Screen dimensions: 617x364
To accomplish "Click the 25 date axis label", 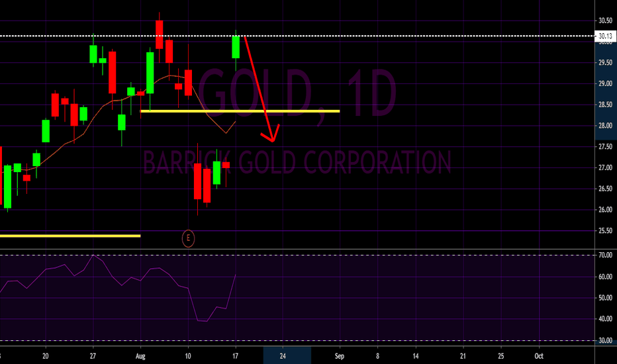I will point(501,356).
